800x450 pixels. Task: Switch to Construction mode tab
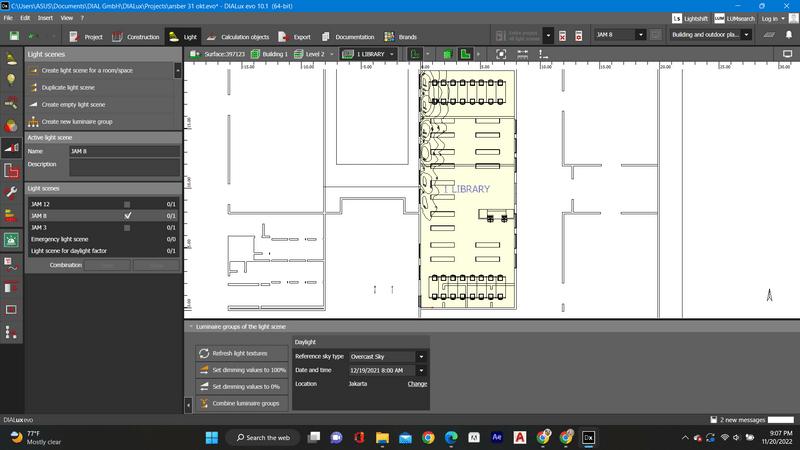pos(136,37)
